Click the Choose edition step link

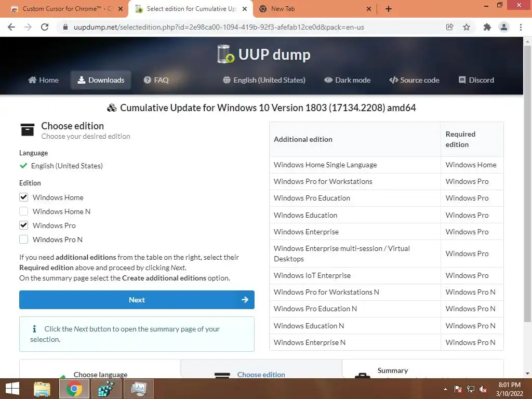261,374
